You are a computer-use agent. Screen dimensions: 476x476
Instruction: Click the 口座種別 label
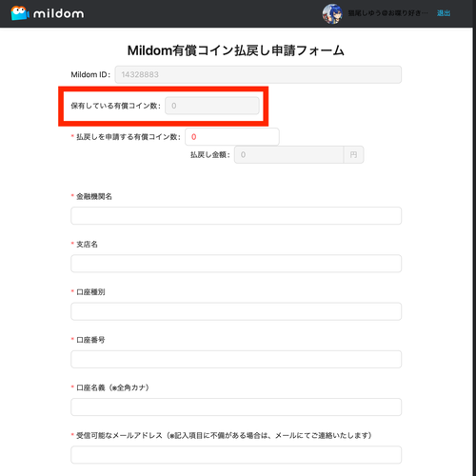pos(90,292)
